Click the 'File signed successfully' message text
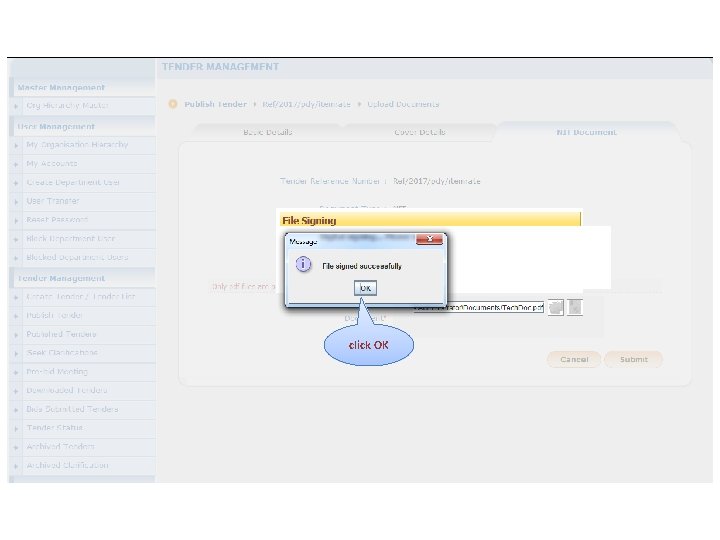The width and height of the screenshot is (720, 540). point(362,266)
